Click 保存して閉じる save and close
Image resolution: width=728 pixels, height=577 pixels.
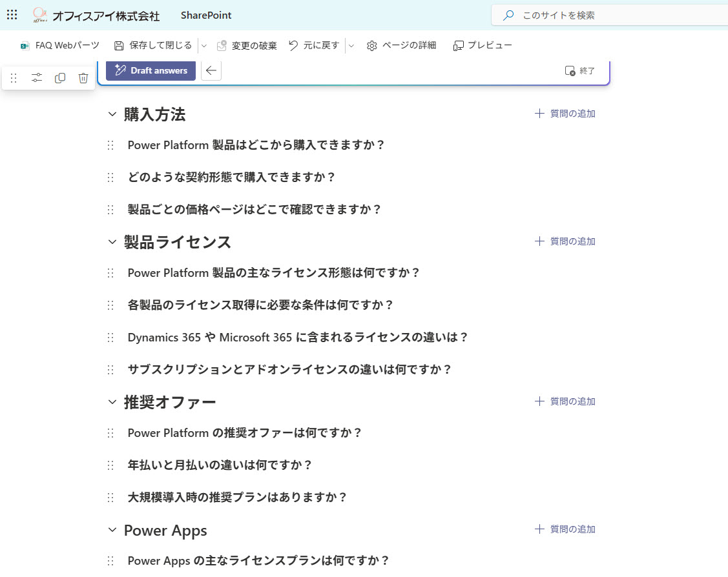pyautogui.click(x=153, y=45)
